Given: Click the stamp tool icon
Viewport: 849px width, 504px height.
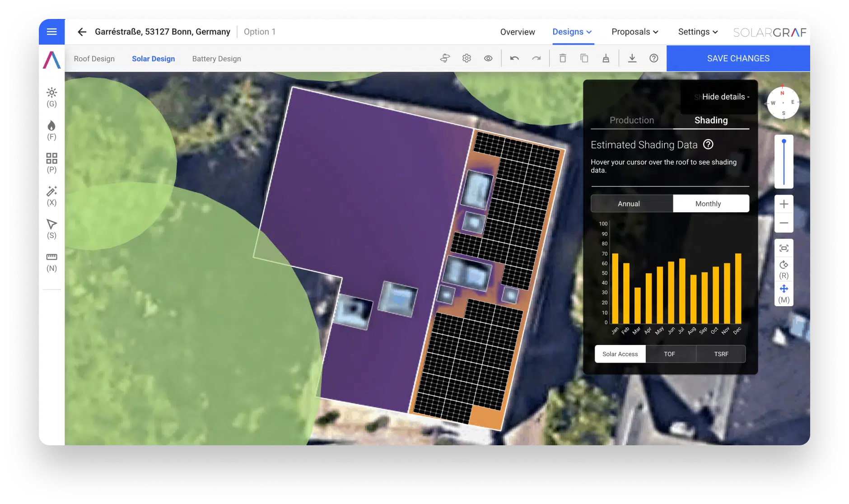Looking at the screenshot, I should (606, 58).
